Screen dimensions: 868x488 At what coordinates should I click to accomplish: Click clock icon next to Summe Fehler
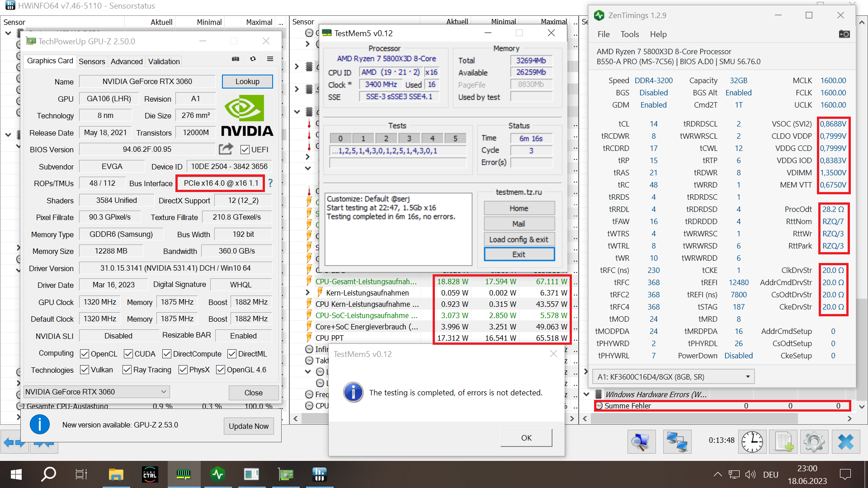tap(599, 406)
